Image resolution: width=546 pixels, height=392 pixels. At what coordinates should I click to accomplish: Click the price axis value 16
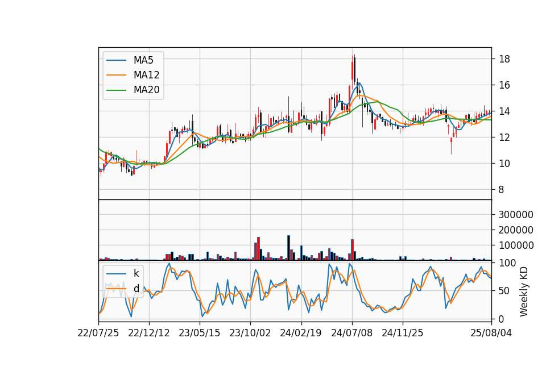pyautogui.click(x=504, y=85)
